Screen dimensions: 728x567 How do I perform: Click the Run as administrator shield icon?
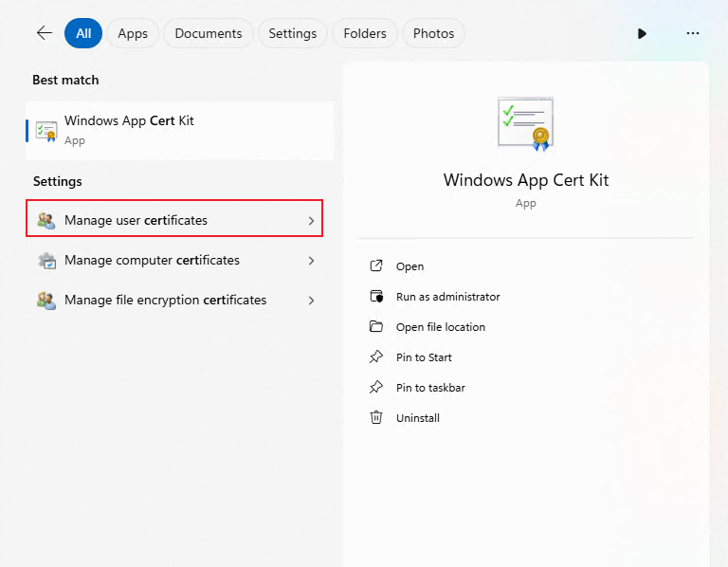pos(376,296)
